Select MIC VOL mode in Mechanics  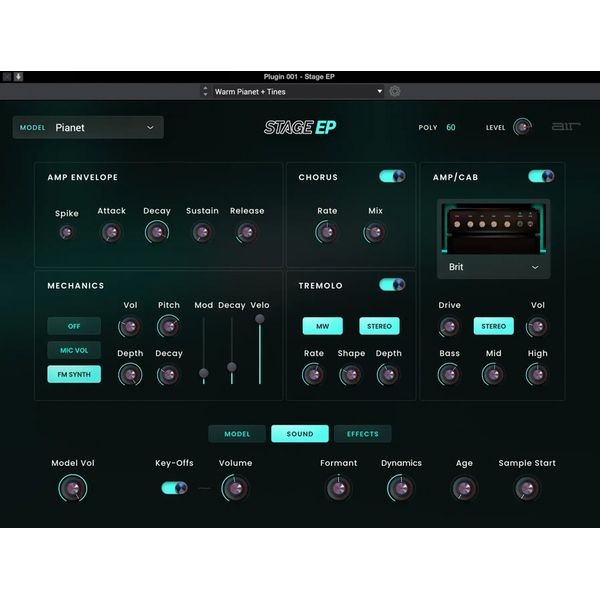click(x=74, y=350)
